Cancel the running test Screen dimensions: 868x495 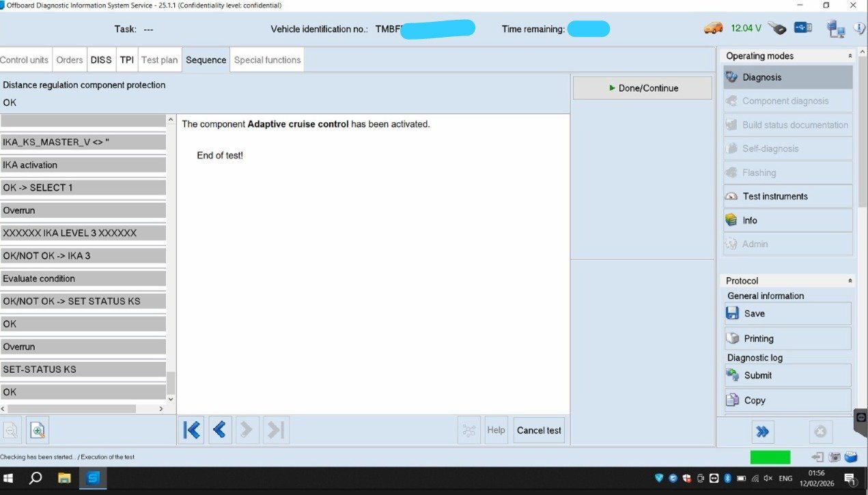[539, 430]
